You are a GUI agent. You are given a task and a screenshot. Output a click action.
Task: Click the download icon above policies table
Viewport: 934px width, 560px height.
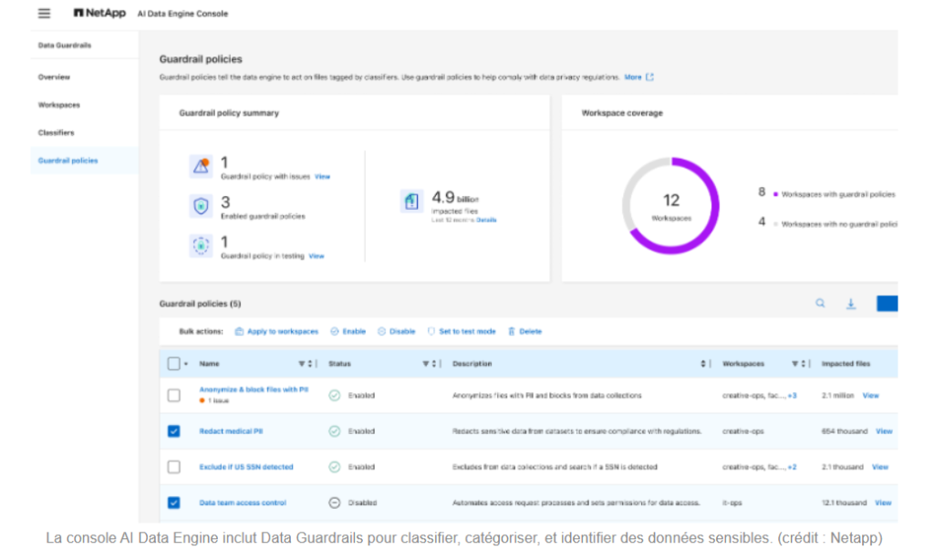click(x=851, y=304)
